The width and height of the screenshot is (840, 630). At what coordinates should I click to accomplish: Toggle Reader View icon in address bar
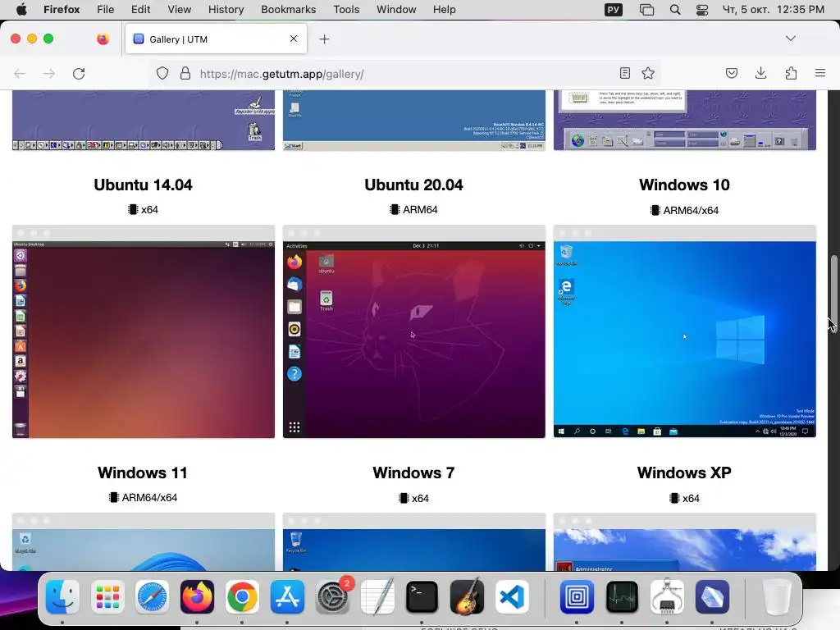pos(624,73)
